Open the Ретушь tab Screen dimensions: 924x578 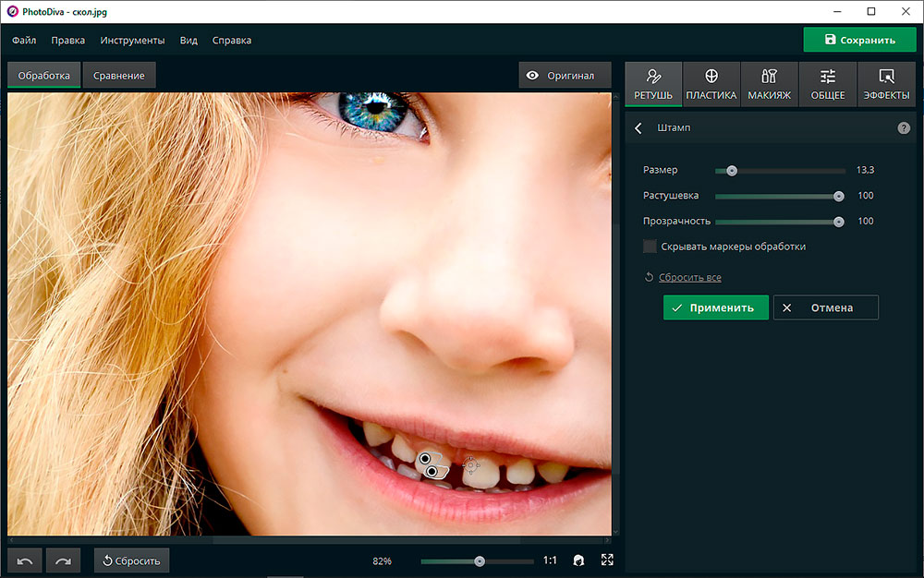653,84
